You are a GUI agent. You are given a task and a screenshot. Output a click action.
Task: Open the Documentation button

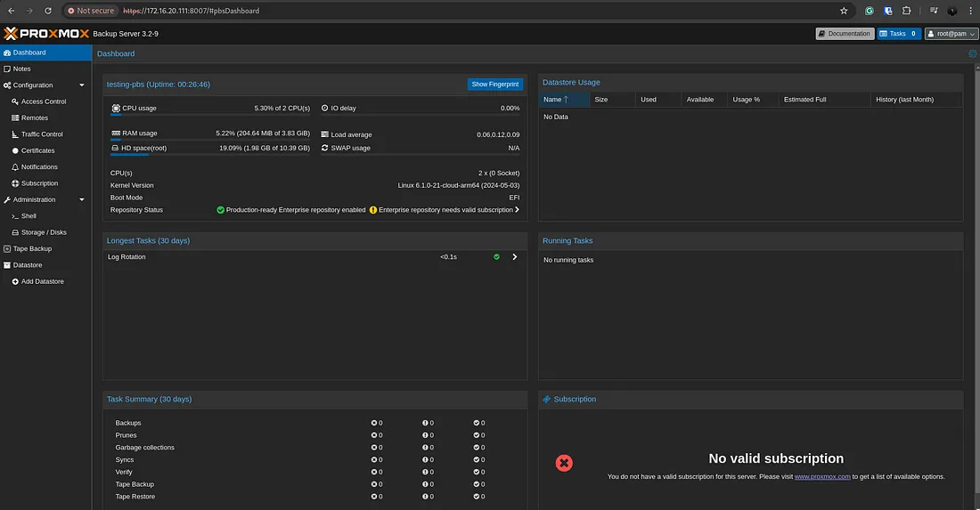[845, 34]
